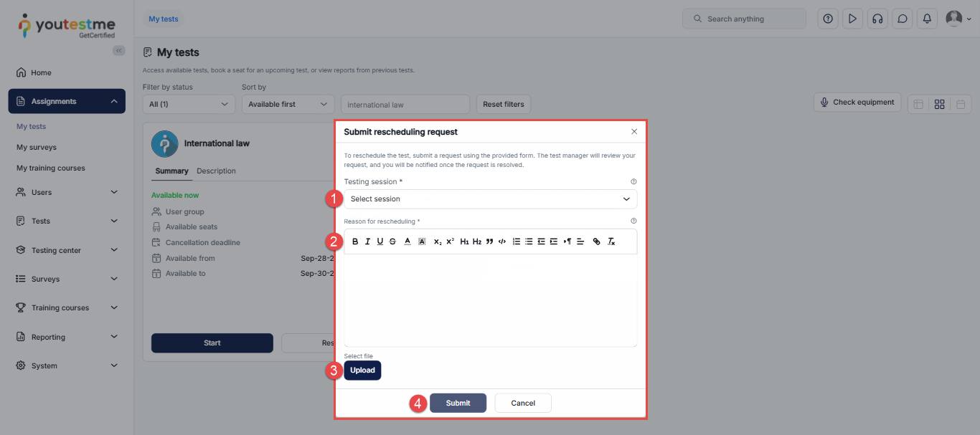Expand the Testing center menu
Screen dimensions: 980x435
click(67, 250)
